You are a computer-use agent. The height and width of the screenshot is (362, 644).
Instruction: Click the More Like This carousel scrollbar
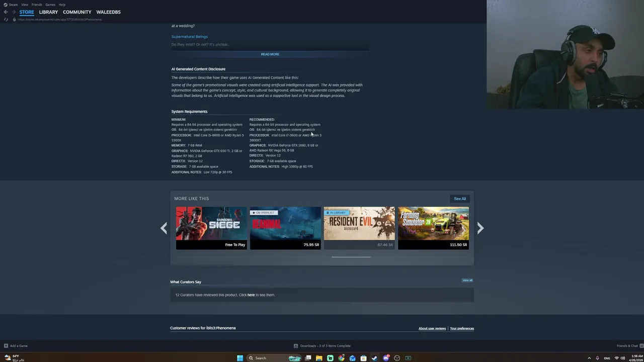(351, 257)
